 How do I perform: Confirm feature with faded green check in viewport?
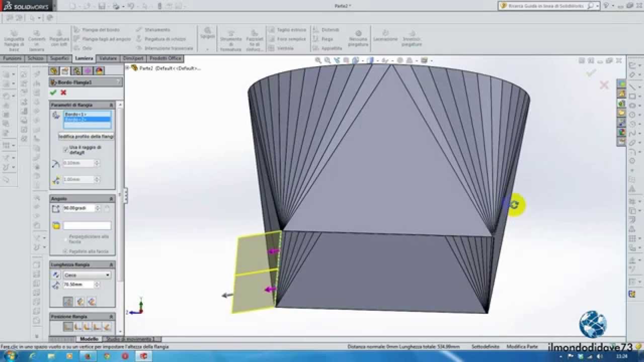click(591, 73)
